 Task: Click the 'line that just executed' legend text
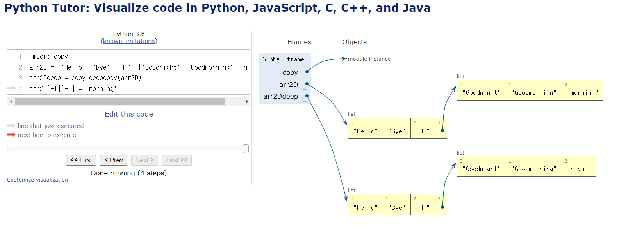[x=51, y=126]
